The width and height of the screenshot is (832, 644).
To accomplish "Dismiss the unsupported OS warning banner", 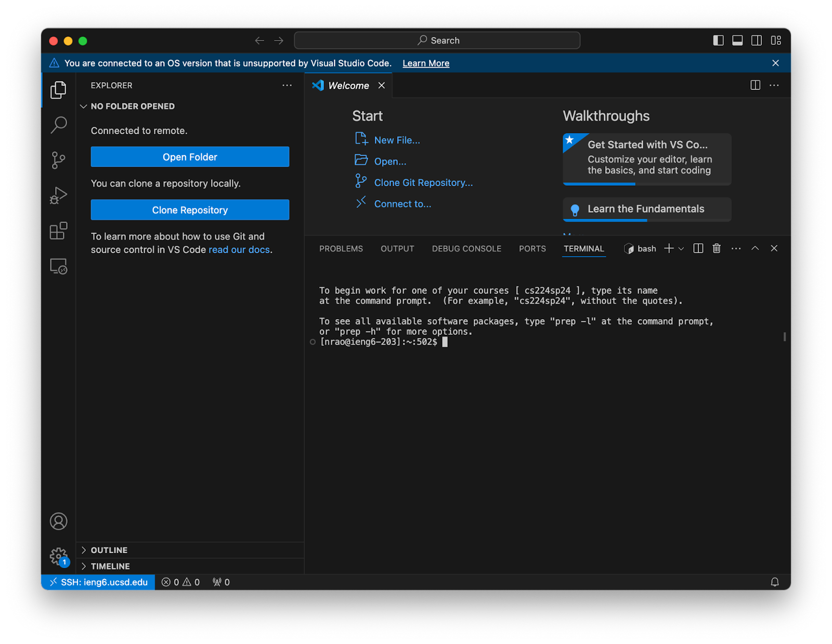I will [775, 63].
